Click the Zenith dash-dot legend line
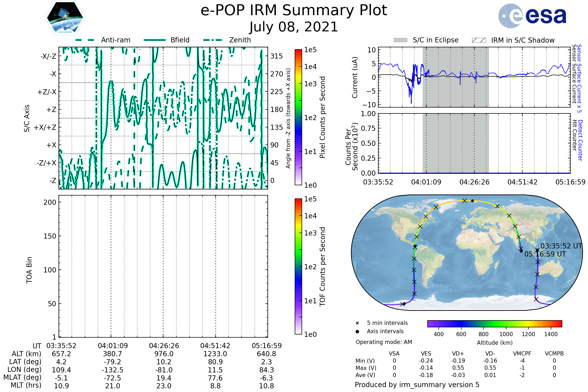Image resolution: width=588 pixels, height=392 pixels. point(213,40)
